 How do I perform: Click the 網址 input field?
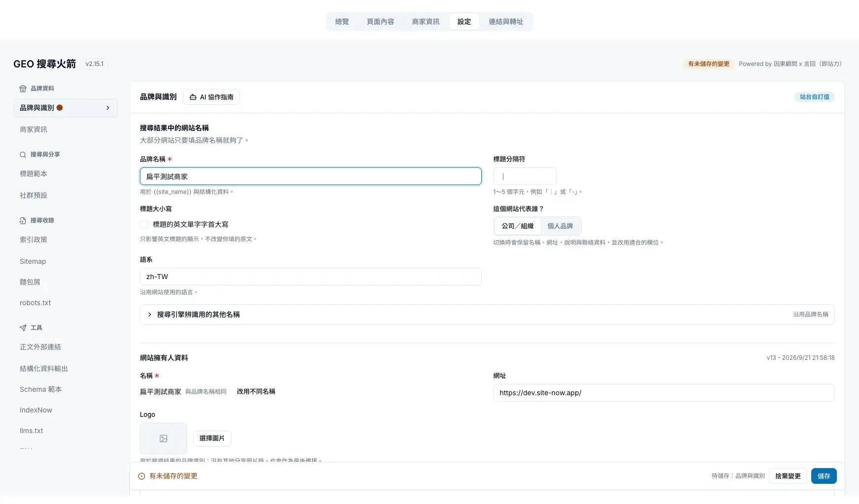click(664, 393)
